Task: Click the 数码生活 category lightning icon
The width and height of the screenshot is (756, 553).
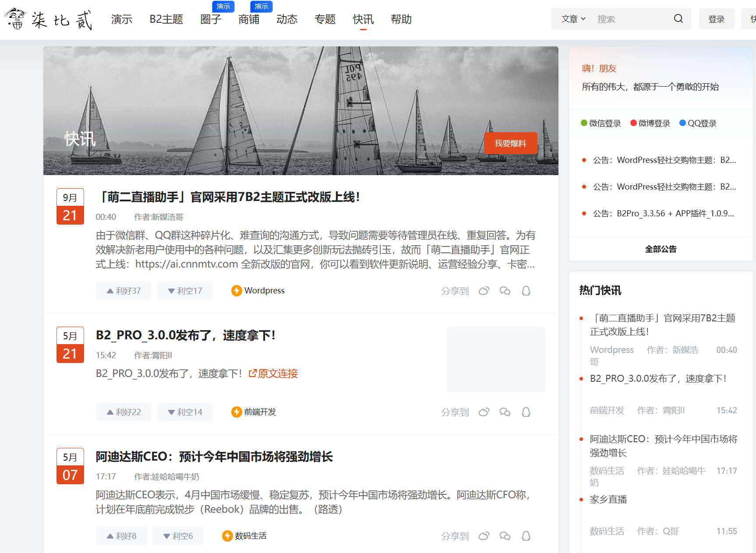Action: (x=227, y=536)
